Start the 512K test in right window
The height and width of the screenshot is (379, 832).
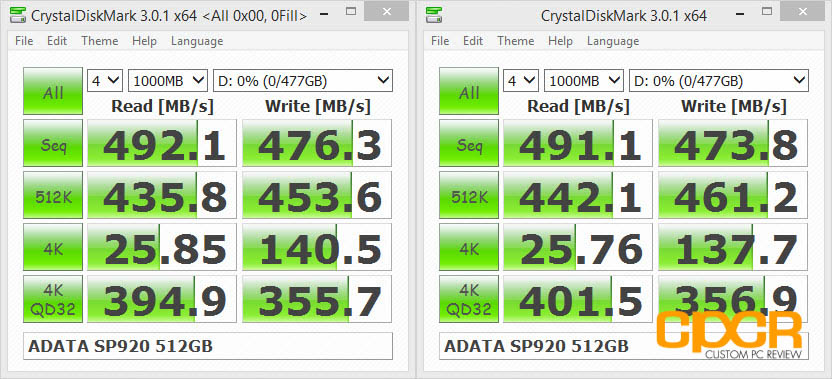[x=469, y=195]
